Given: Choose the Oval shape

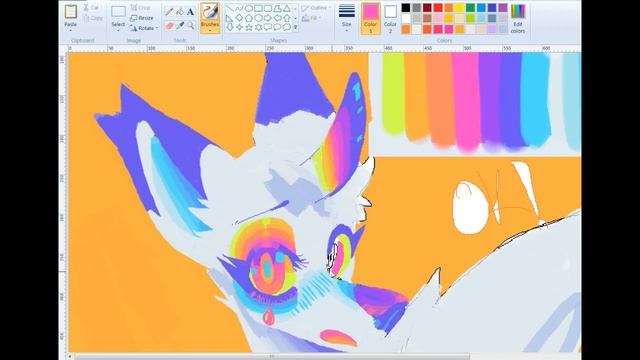Looking at the screenshot, I should pyautogui.click(x=249, y=8).
